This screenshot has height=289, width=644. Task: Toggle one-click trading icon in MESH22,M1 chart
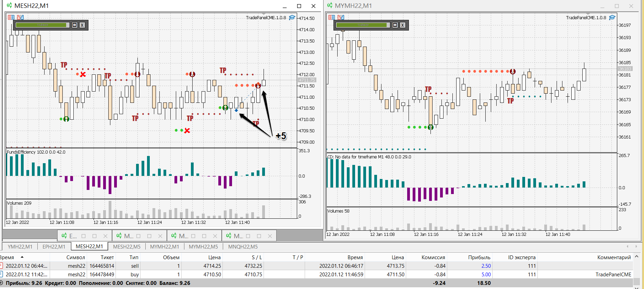point(21,17)
